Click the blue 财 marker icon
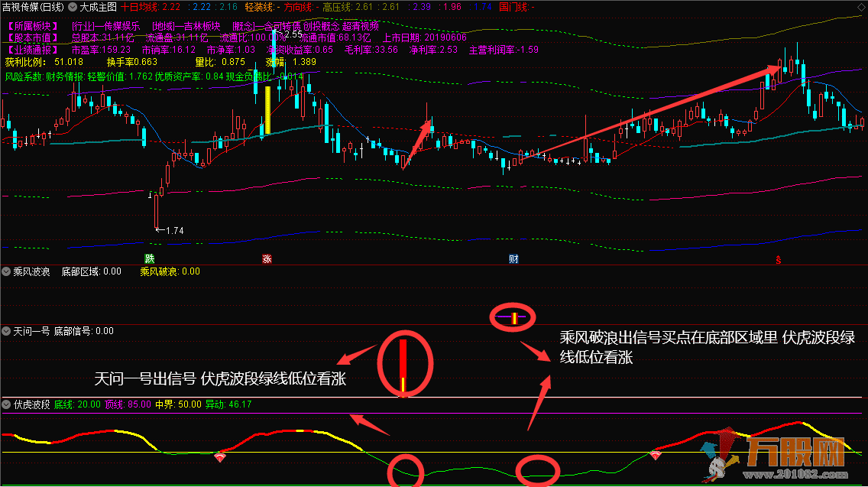Image resolution: width=868 pixels, height=487 pixels. (x=513, y=258)
